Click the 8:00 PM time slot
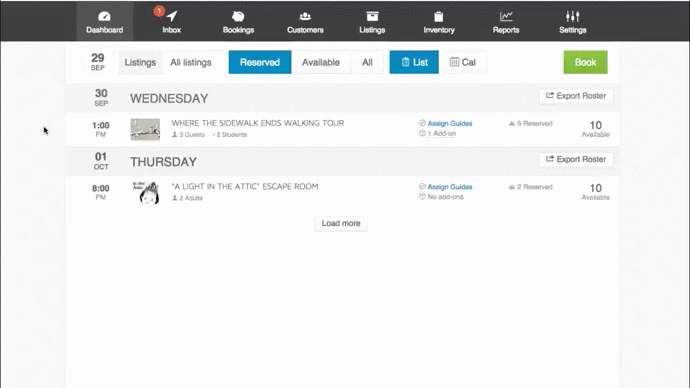690x388 pixels. point(101,192)
